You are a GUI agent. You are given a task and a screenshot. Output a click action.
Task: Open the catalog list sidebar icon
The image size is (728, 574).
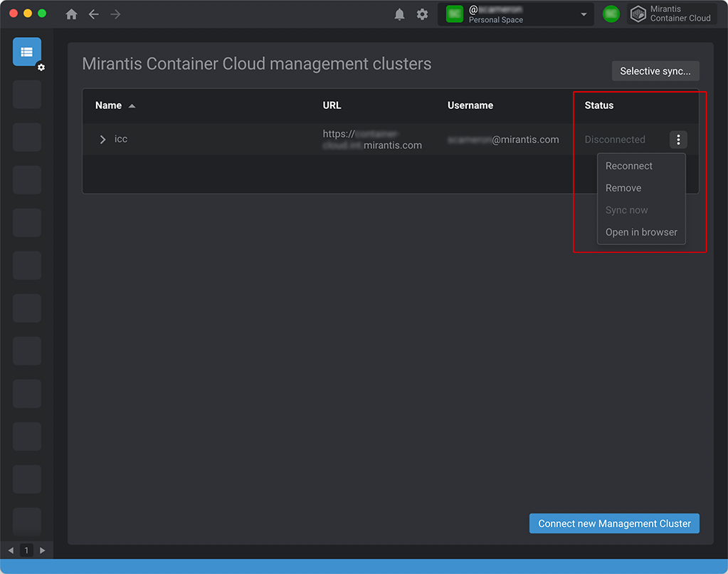pos(26,51)
